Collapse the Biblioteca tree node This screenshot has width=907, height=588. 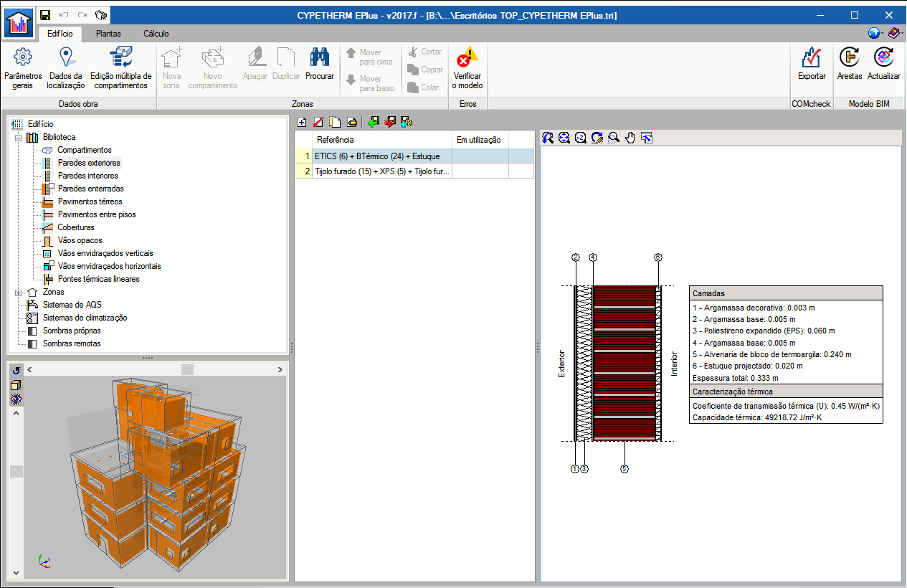[x=18, y=137]
